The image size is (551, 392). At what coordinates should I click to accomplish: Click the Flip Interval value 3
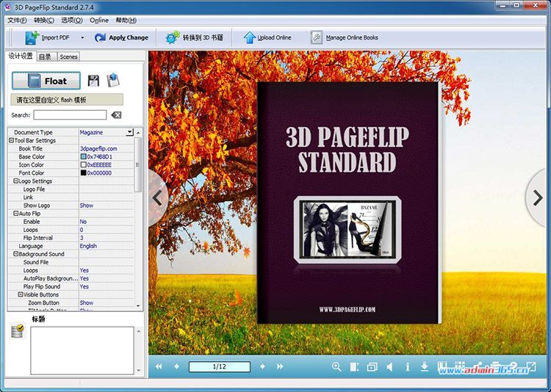(82, 238)
